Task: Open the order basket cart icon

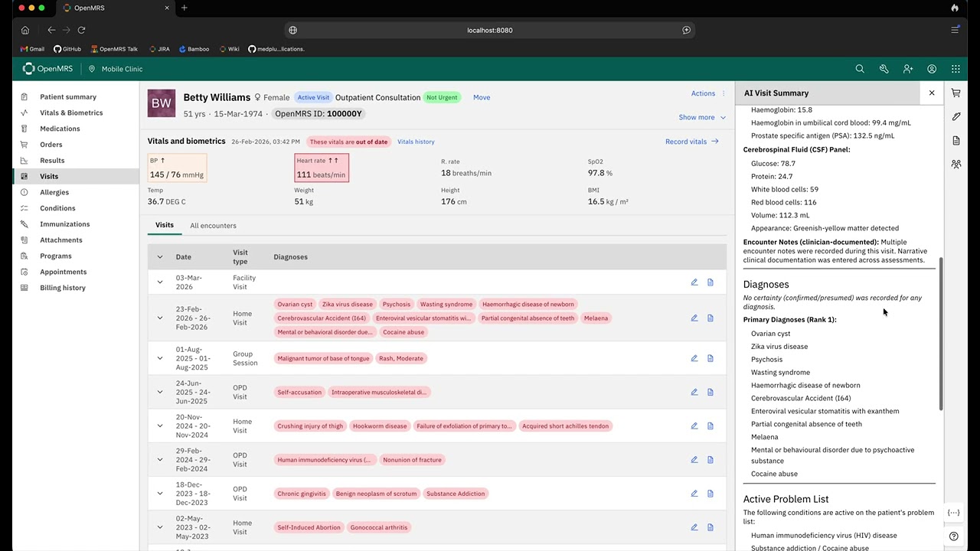Action: click(956, 93)
